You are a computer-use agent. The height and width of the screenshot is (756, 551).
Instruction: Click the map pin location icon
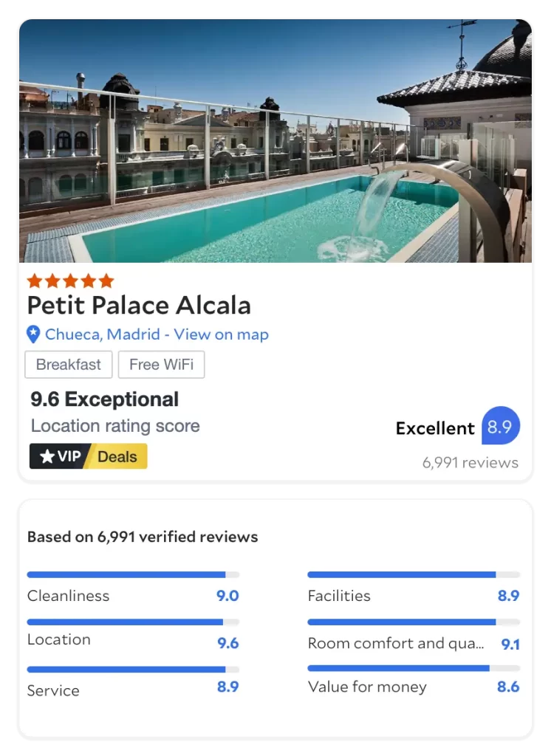(33, 334)
